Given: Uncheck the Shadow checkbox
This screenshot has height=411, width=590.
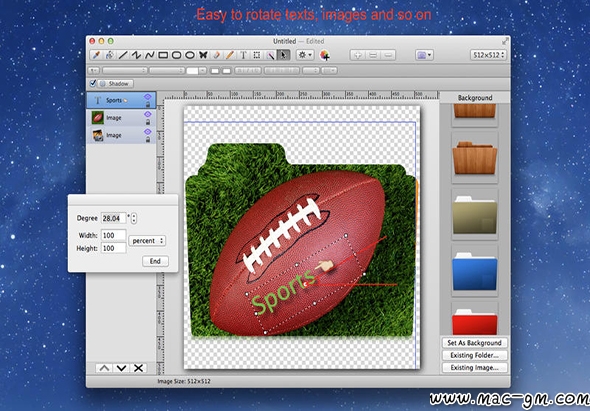Looking at the screenshot, I should coord(93,83).
